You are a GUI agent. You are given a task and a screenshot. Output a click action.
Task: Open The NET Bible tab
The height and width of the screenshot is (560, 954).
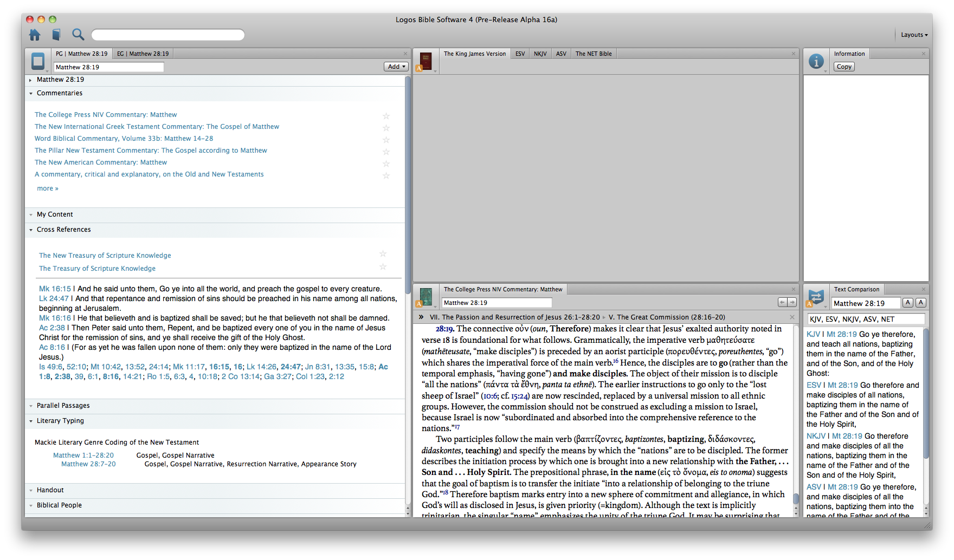594,54
